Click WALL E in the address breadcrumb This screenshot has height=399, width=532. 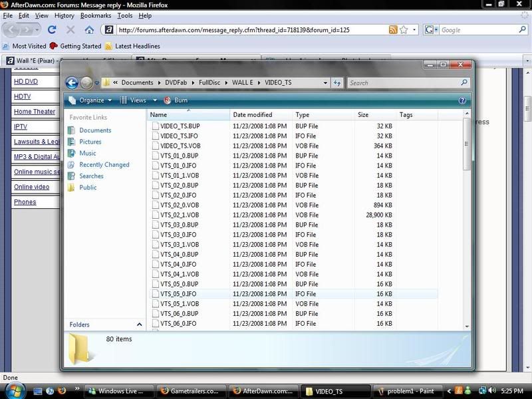(x=243, y=82)
